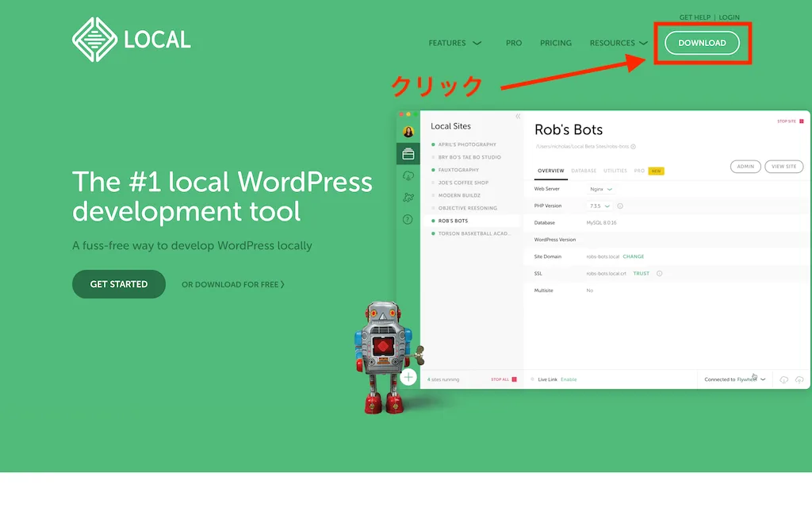Select OBJECTIVE REESONING site
Viewport: 812px width, 508px height.
click(x=468, y=208)
